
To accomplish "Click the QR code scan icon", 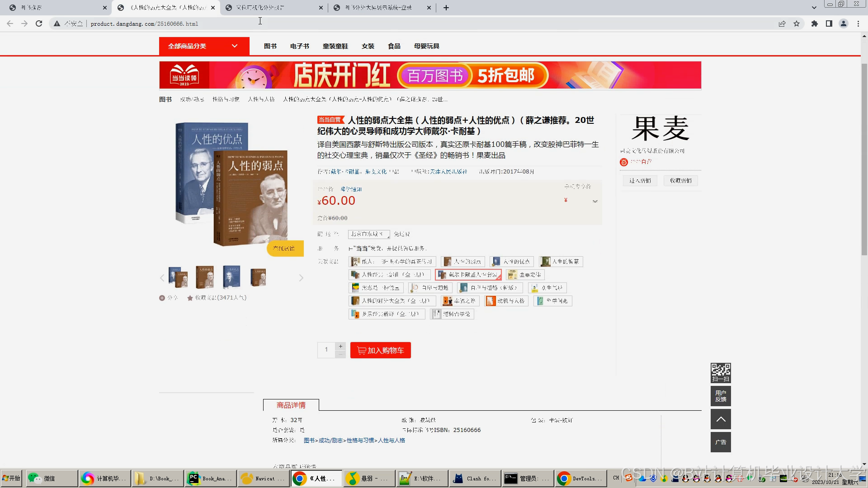I will (x=721, y=372).
